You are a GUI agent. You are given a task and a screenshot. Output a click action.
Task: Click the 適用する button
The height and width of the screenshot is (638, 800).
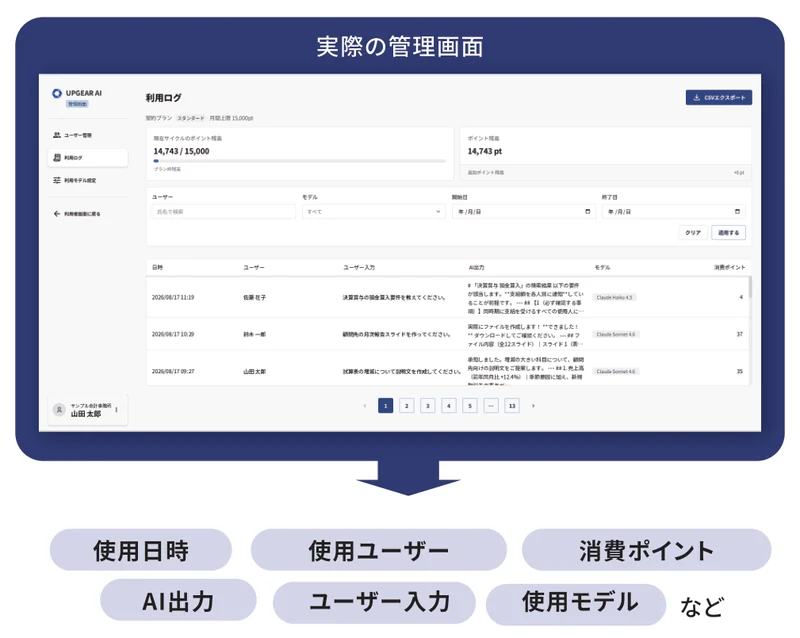coord(729,233)
